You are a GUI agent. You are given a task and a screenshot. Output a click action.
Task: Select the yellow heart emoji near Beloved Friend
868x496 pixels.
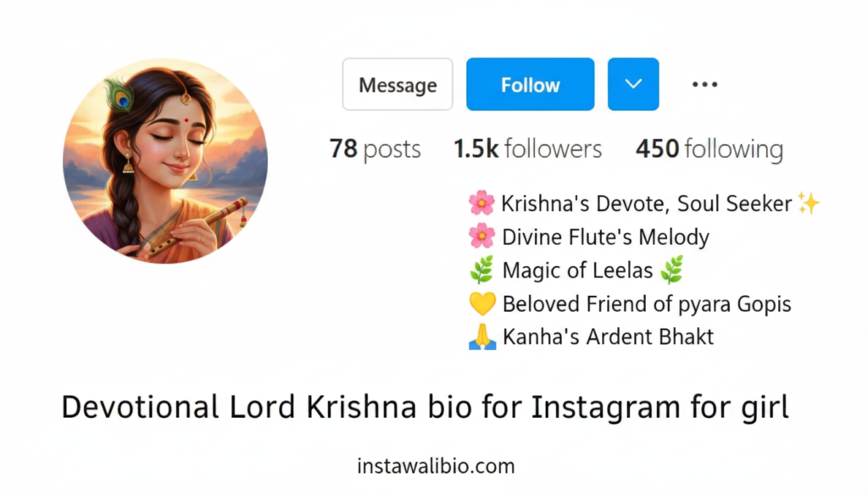click(x=483, y=303)
